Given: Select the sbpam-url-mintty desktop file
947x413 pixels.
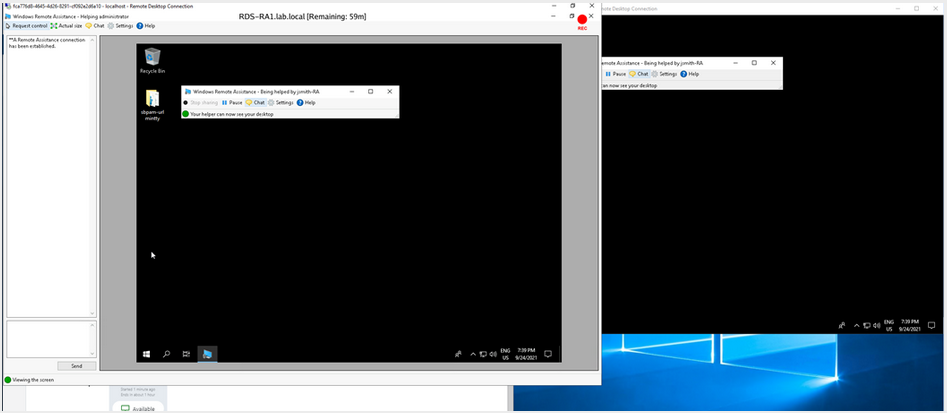Looking at the screenshot, I should tap(152, 103).
